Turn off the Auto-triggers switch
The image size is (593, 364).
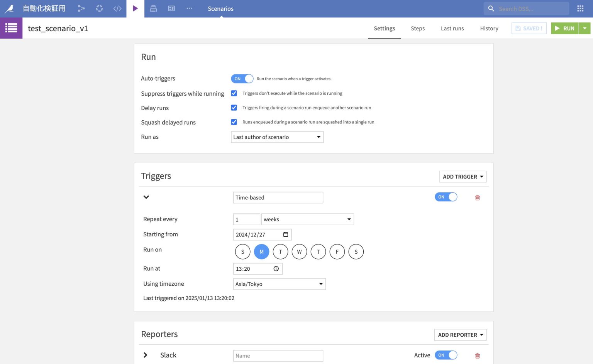click(x=242, y=79)
